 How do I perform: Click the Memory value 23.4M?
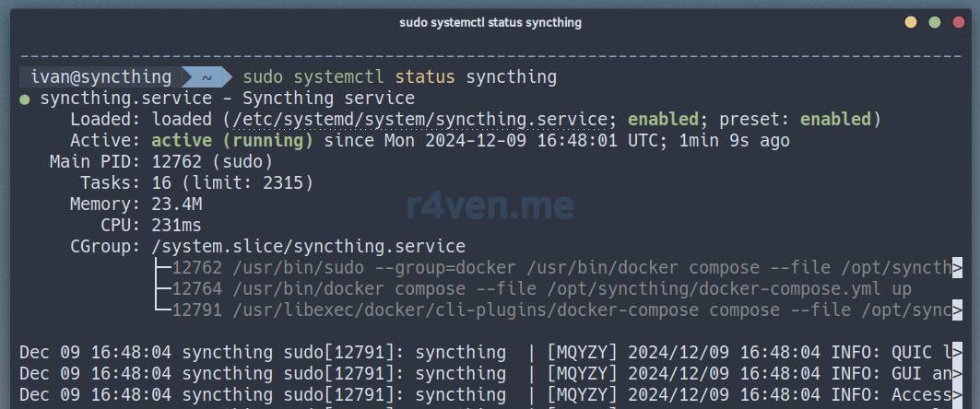click(x=177, y=204)
